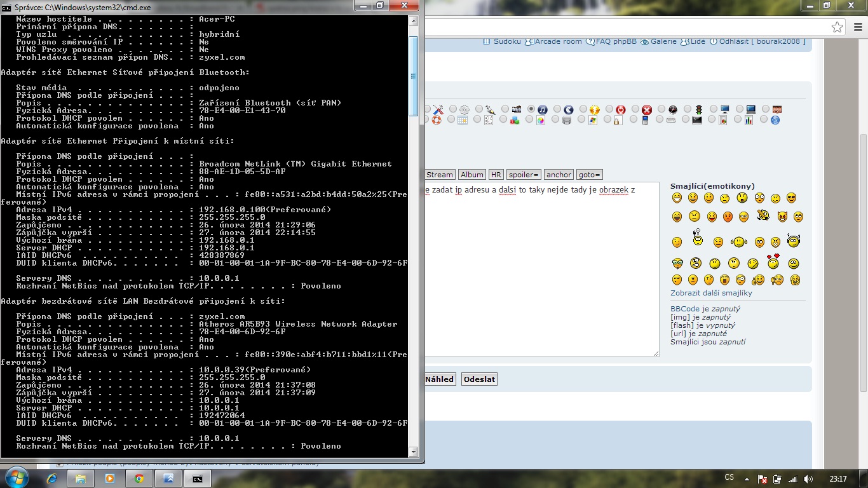Insert the lightbulb idea smiley
The width and height of the screenshot is (868, 488).
tap(698, 238)
